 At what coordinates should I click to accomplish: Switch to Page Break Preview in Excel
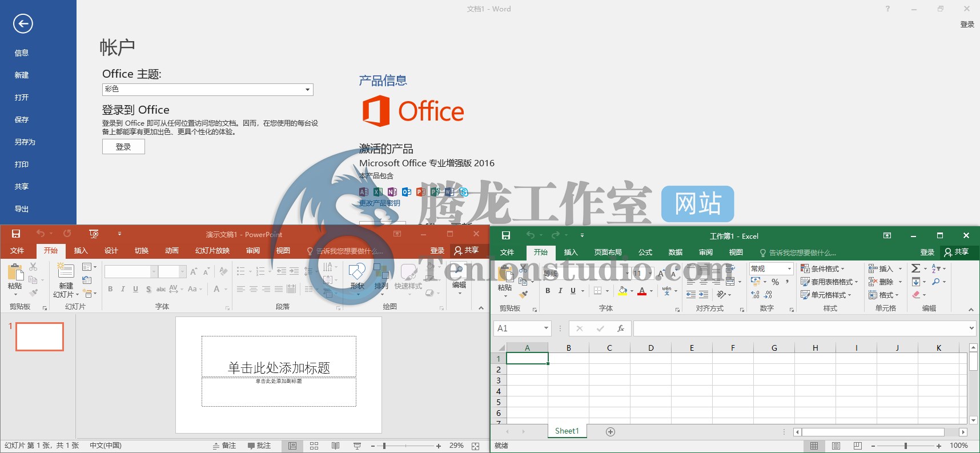[x=857, y=446]
